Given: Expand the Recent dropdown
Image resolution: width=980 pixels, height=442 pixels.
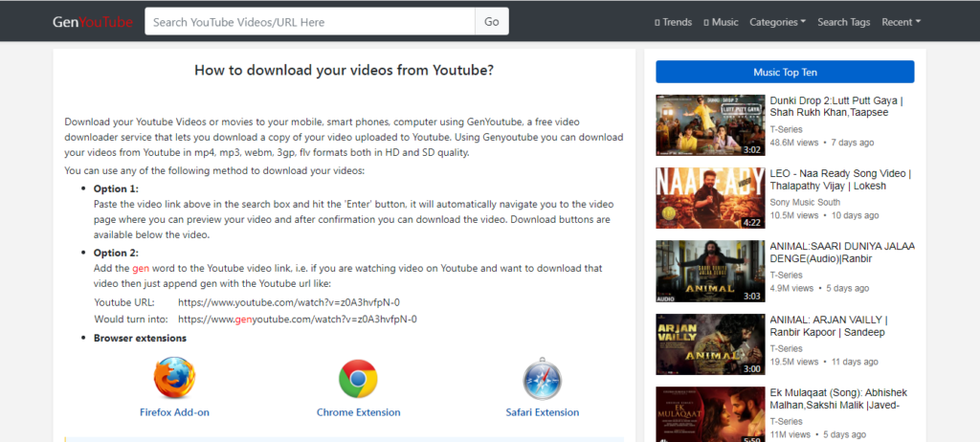Looking at the screenshot, I should click(x=901, y=22).
